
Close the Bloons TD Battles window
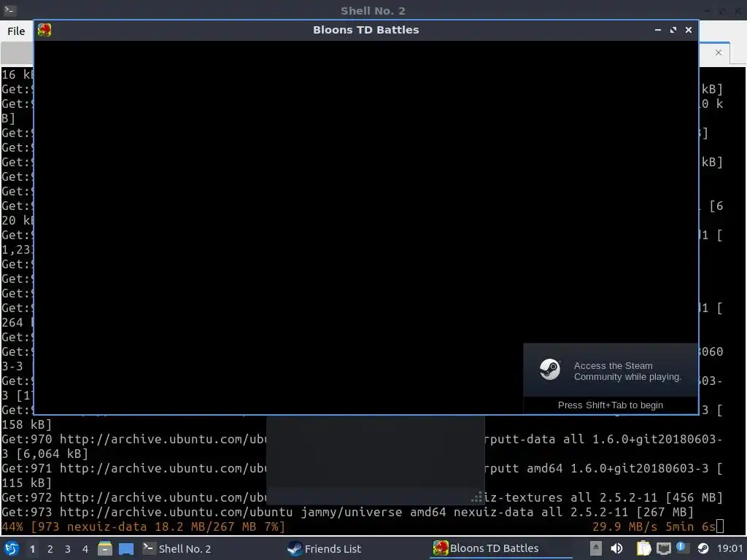tap(689, 30)
